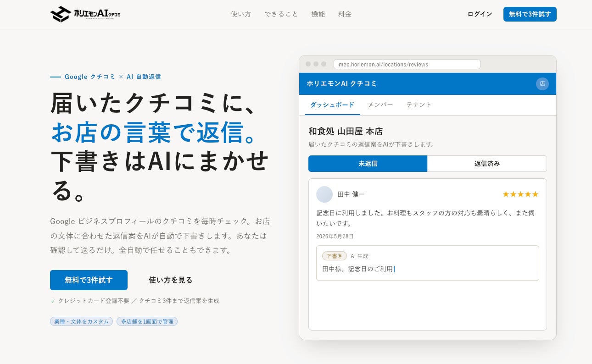Select the ダッシュボード tab
592x364 pixels.
point(332,105)
